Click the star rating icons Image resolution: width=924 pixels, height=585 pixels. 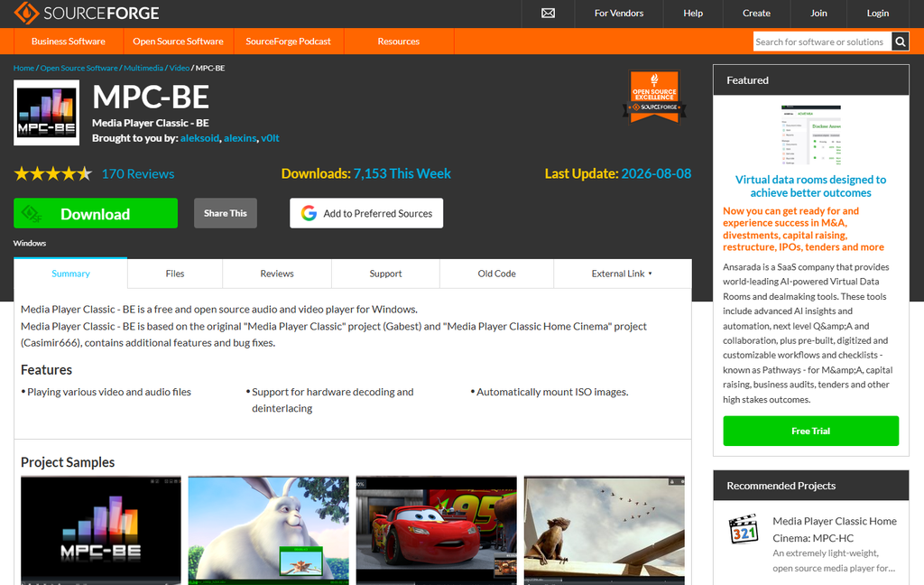tap(53, 173)
